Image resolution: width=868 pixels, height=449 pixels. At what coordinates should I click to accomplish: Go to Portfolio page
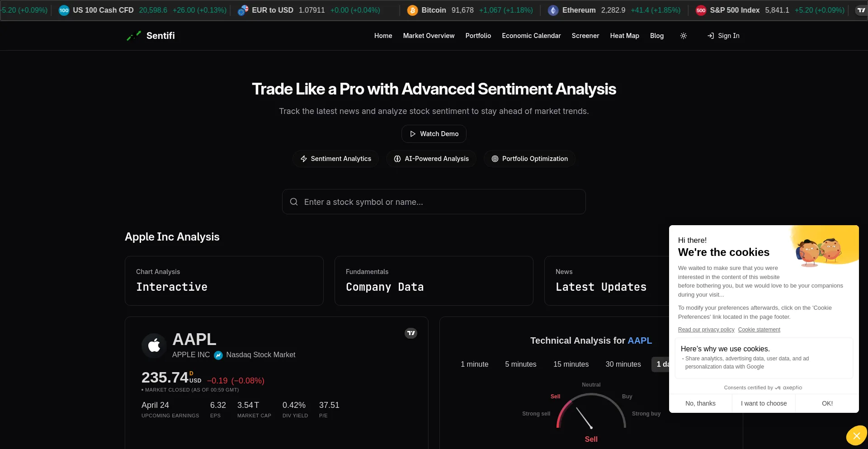[x=478, y=36]
